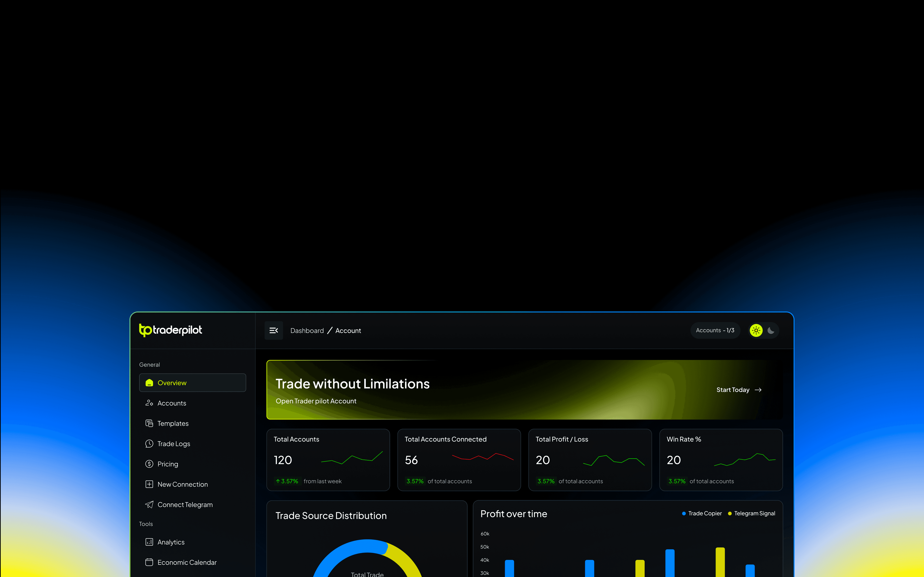The height and width of the screenshot is (577, 924).
Task: Click Open Trader pilot Account text
Action: coord(316,401)
